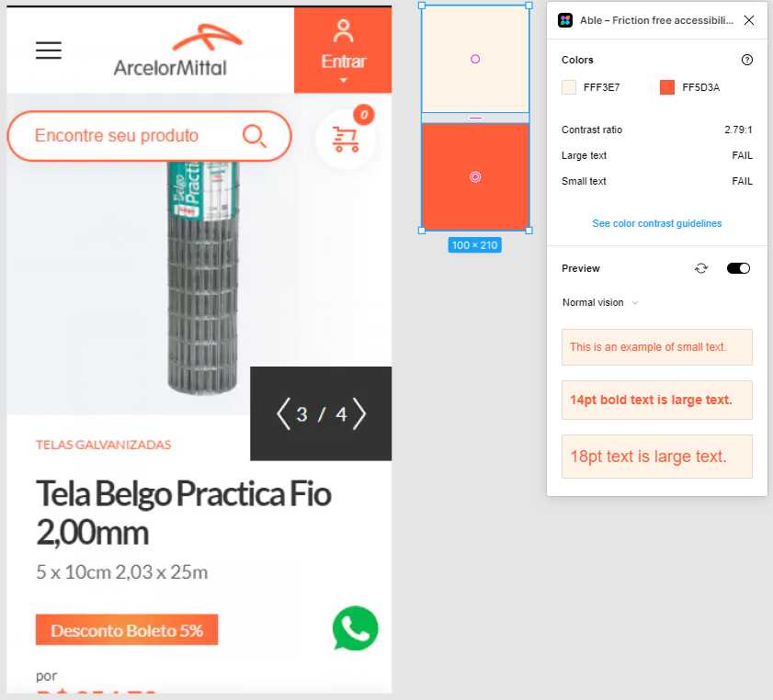The width and height of the screenshot is (773, 700).
Task: Click the Encontre seu produto search field
Action: click(x=150, y=136)
